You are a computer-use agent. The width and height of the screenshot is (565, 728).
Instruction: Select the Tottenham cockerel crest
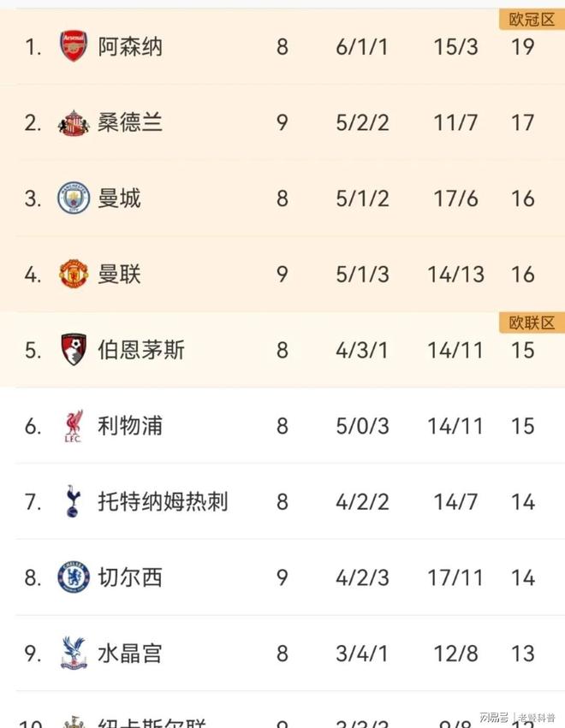coord(74,501)
